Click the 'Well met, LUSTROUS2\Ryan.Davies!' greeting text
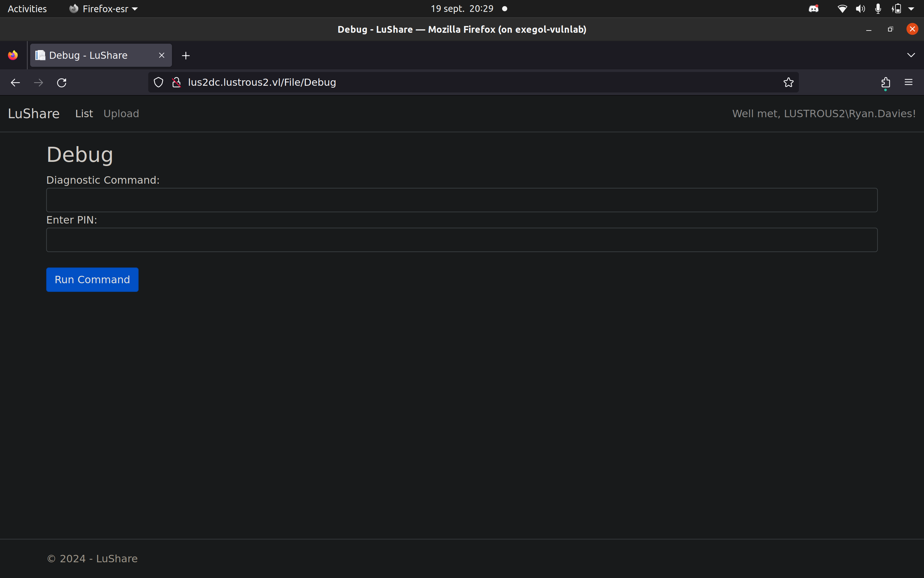The width and height of the screenshot is (924, 578). pos(824,114)
